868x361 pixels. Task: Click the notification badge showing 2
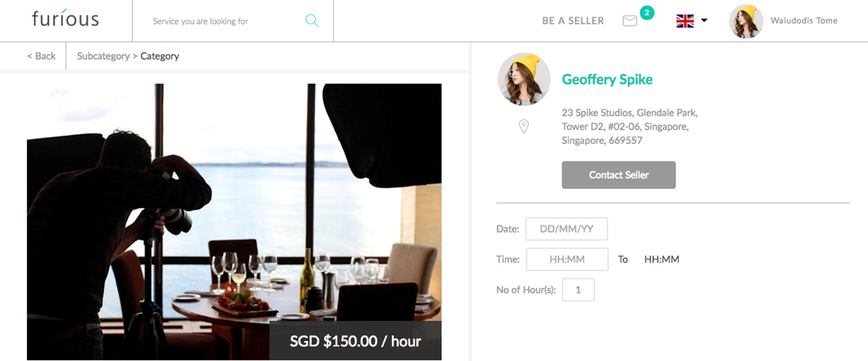click(647, 12)
